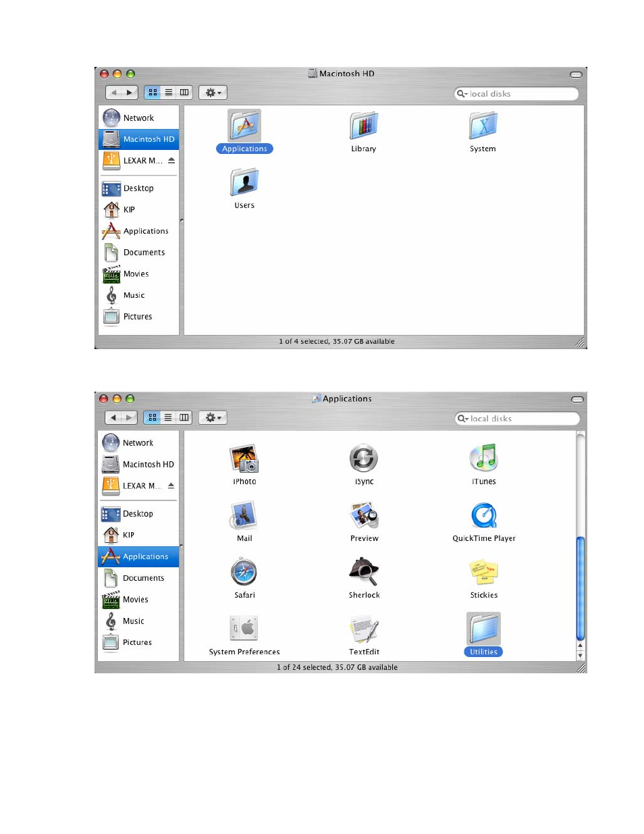
Task: Toggle toolbar with pill button in Applications window
Action: click(576, 399)
